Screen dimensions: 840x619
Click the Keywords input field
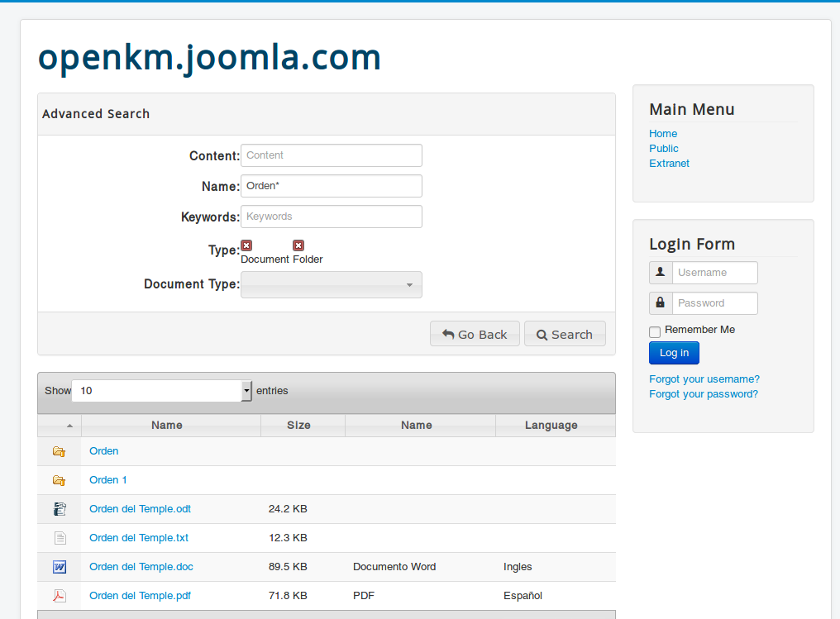tap(331, 217)
